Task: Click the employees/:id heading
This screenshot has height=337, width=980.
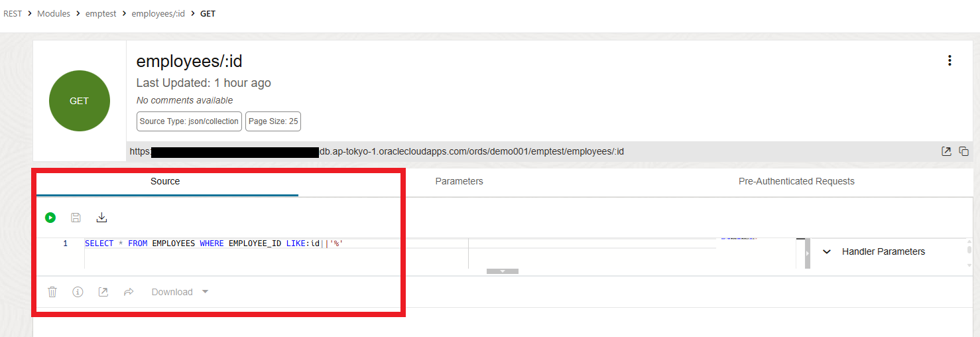Action: (190, 62)
